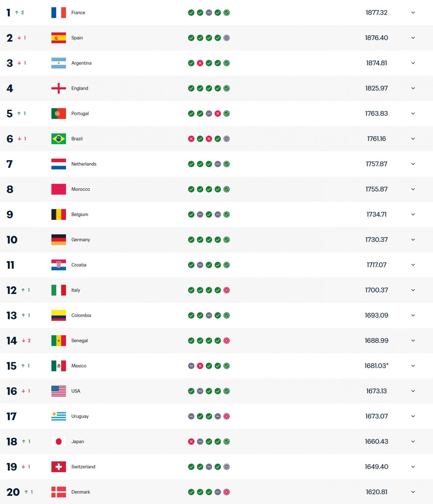Select Portugal's loss result icon

218,114
